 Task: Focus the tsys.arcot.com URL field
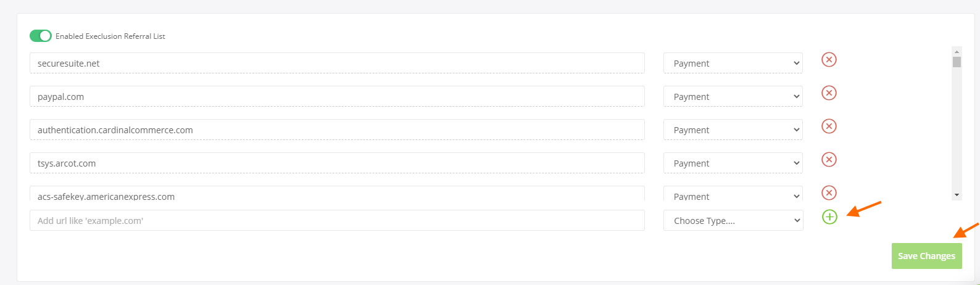point(337,163)
